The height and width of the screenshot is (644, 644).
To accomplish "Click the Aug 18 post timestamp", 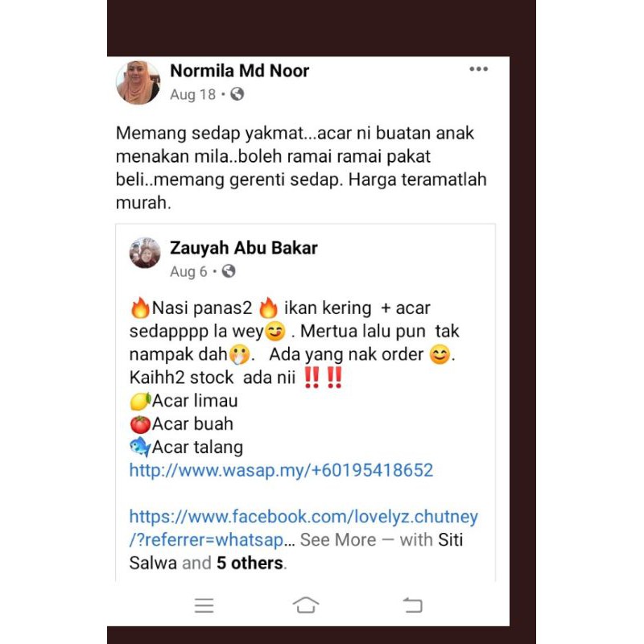I will (x=192, y=94).
